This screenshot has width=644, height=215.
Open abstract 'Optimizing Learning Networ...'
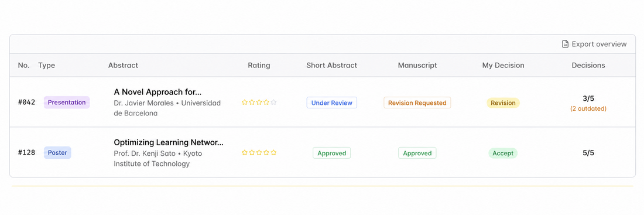point(169,142)
